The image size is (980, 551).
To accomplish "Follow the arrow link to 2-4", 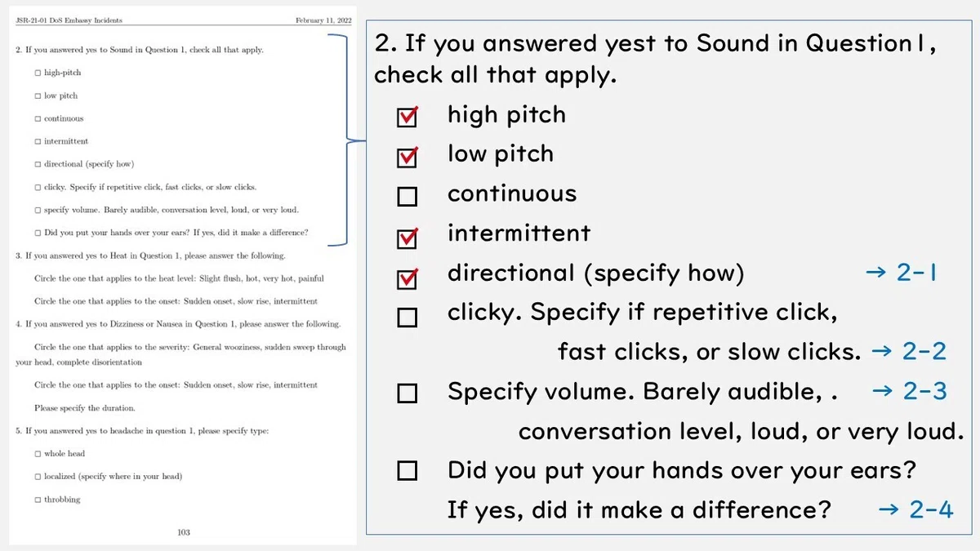I will (x=915, y=510).
